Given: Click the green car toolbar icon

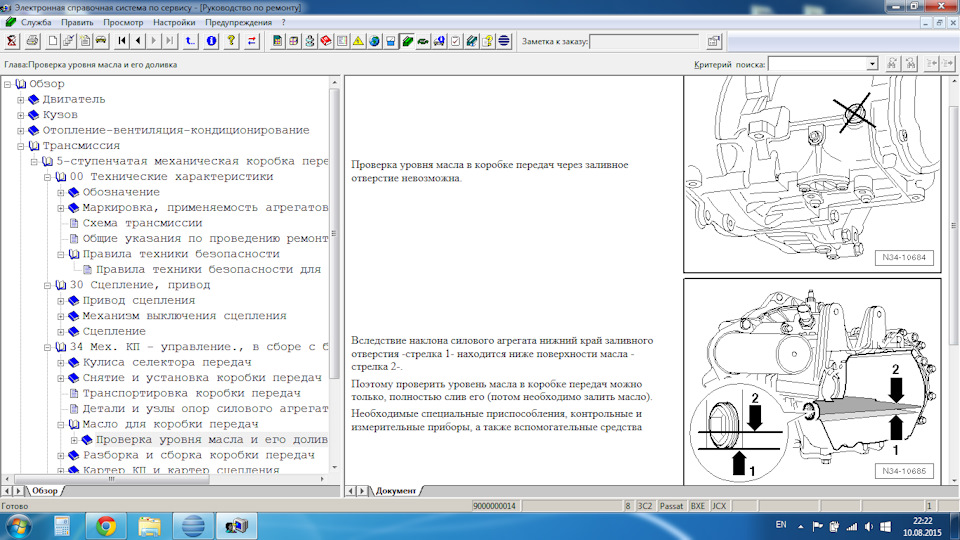Looking at the screenshot, I should (423, 41).
